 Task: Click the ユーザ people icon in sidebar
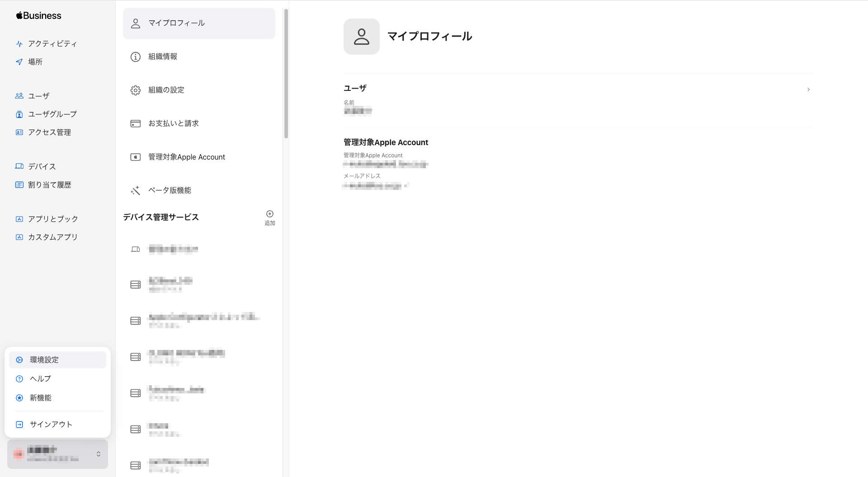coord(19,96)
